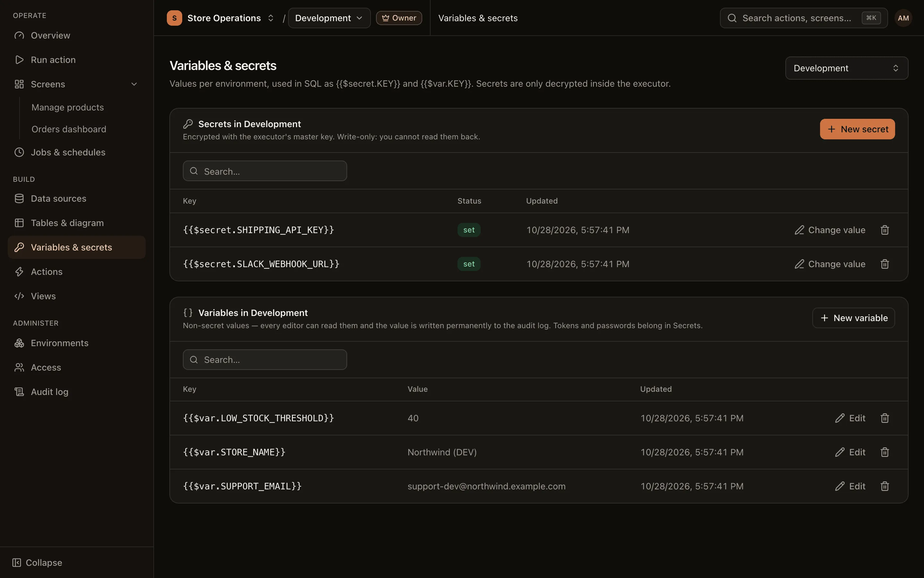Open Jobs & schedules page
The height and width of the screenshot is (578, 924).
click(76, 152)
